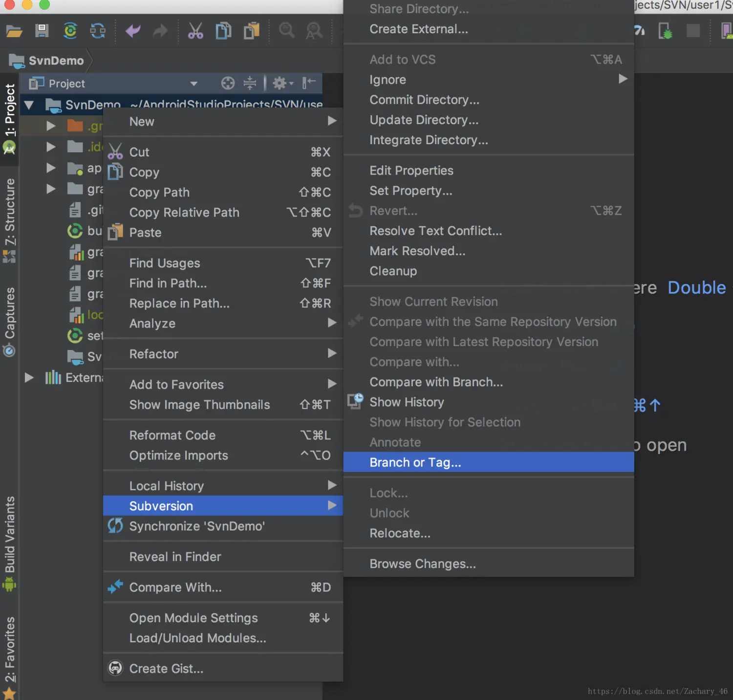
Task: Click the SvnDemo breadcrumb folder
Action: click(x=46, y=61)
